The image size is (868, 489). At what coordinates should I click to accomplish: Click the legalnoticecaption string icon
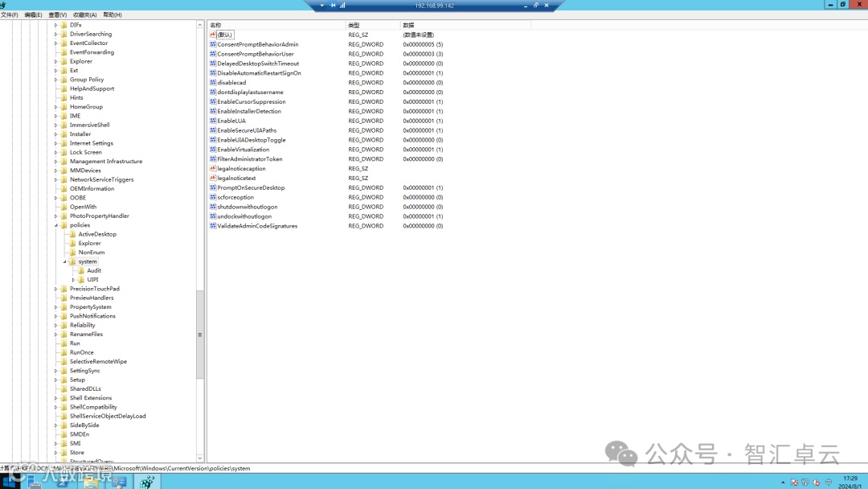[212, 168]
